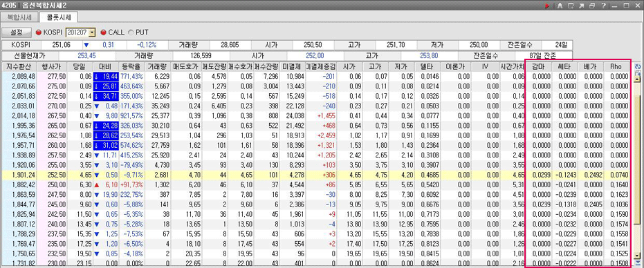
Task: Click the 설정 settings button
Action: pos(16,32)
